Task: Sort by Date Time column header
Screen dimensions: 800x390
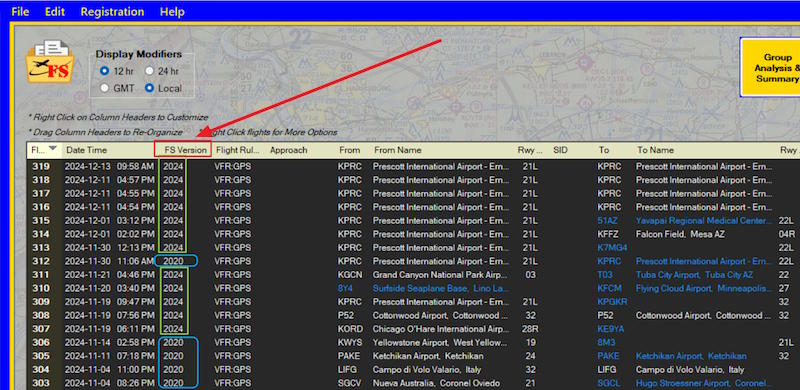Action: [x=87, y=150]
